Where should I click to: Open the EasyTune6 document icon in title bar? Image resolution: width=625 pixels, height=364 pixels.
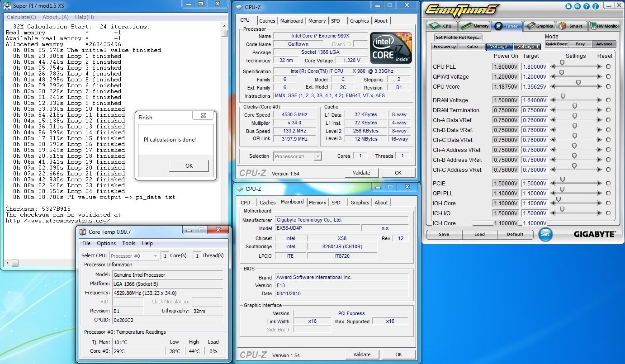(x=569, y=6)
